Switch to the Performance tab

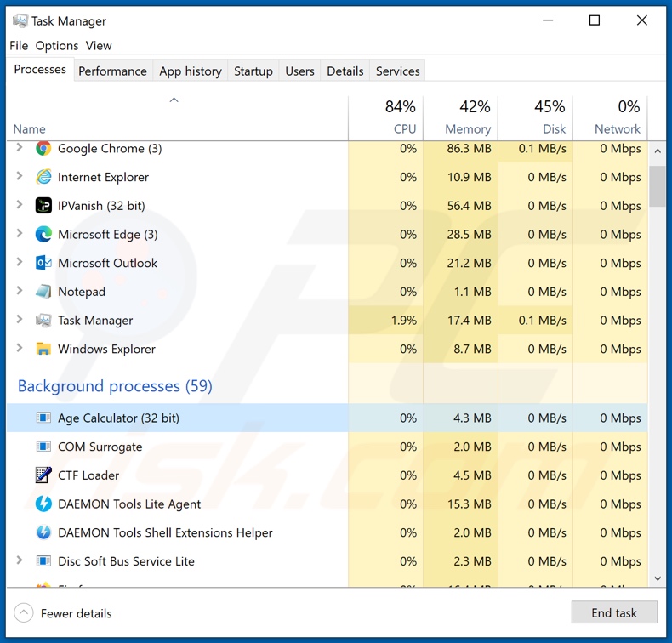tap(113, 71)
